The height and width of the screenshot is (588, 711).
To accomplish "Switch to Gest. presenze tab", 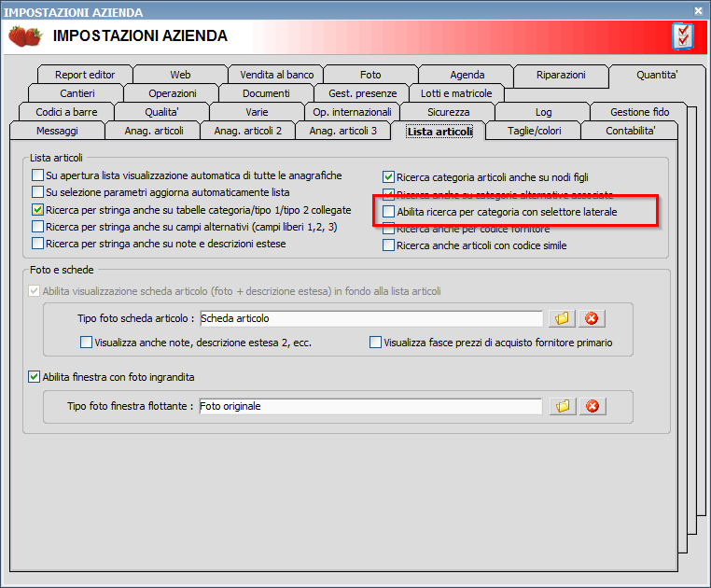I will coord(362,93).
